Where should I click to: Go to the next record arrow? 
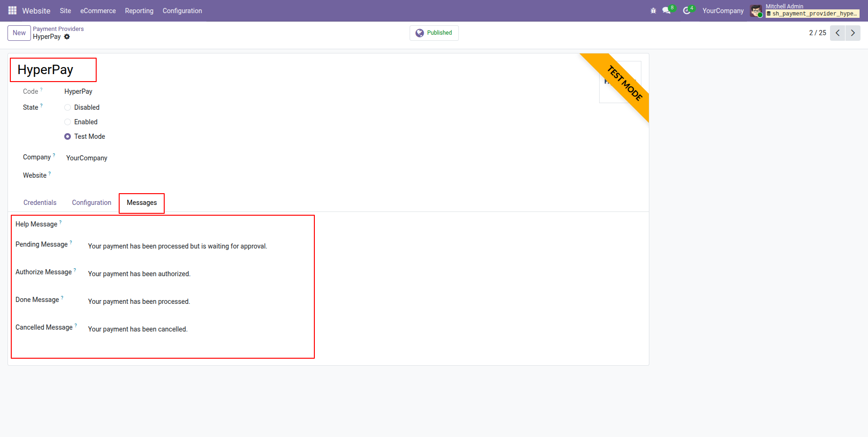point(853,33)
